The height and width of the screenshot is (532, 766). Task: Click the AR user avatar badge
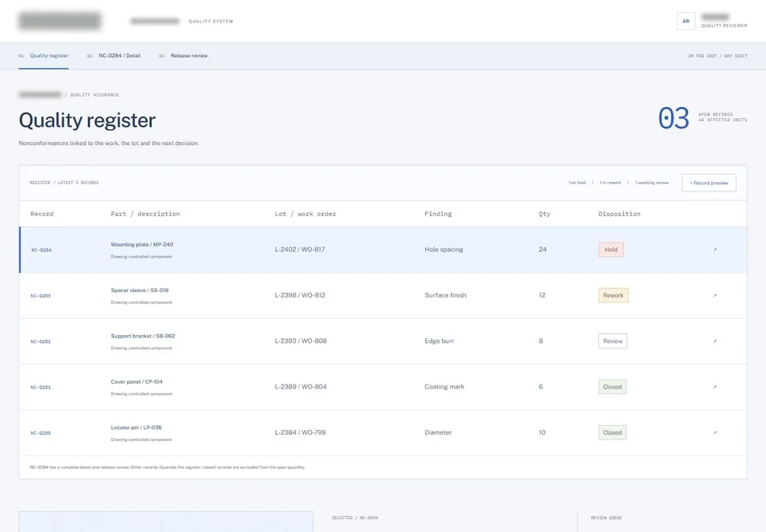(x=685, y=21)
